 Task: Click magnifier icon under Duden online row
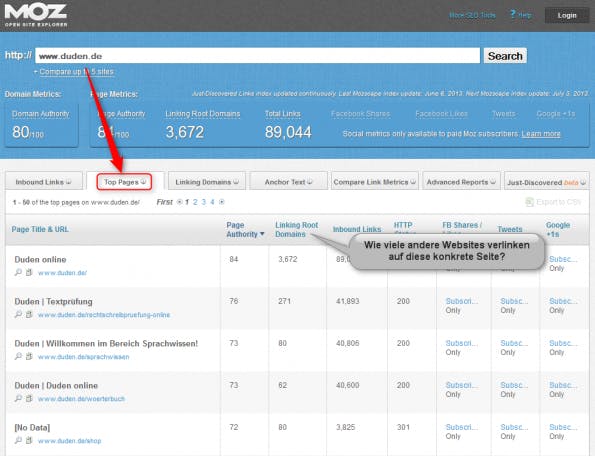tap(18, 272)
